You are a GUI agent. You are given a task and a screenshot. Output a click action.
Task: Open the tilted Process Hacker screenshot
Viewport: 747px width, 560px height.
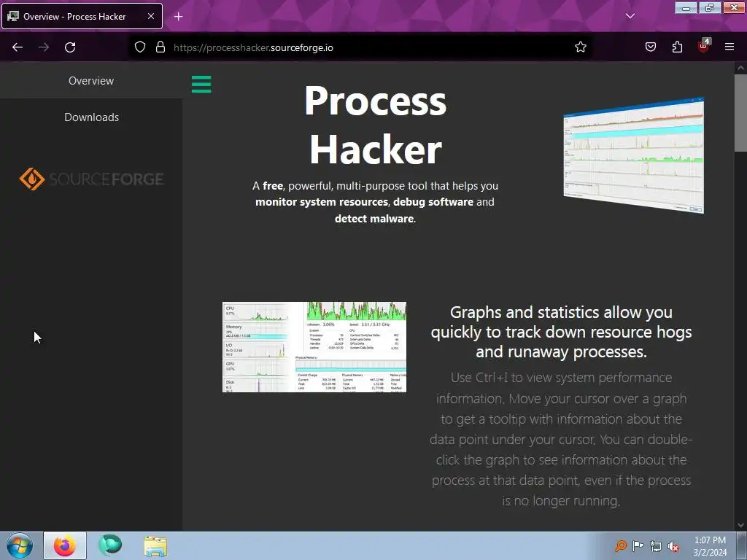[634, 155]
